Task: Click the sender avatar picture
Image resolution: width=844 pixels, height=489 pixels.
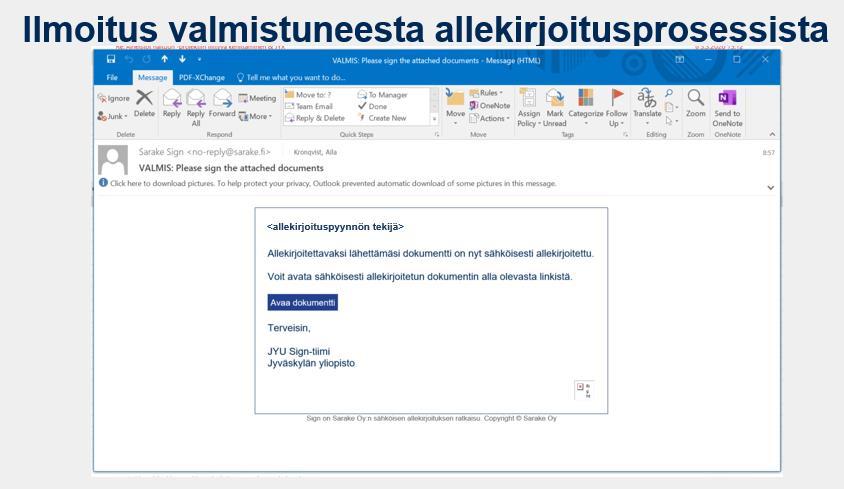Action: pos(113,160)
